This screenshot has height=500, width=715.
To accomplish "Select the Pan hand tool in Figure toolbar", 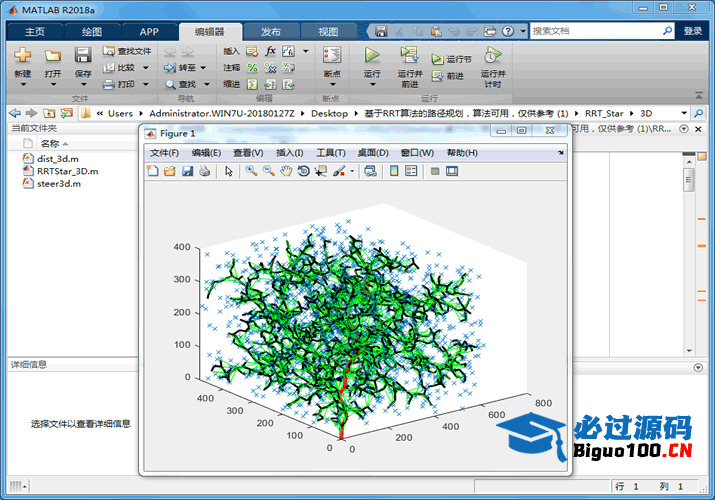I will tap(287, 171).
